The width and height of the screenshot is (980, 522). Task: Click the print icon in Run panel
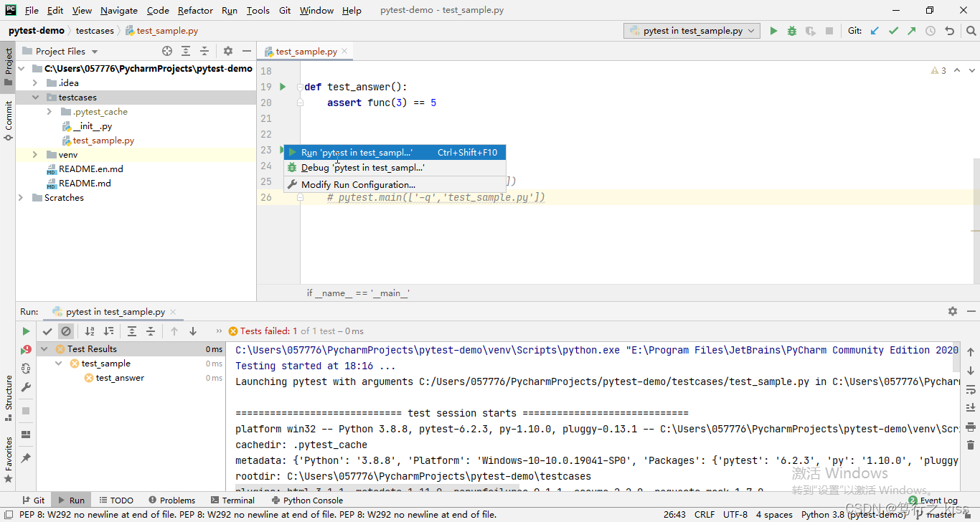(970, 426)
